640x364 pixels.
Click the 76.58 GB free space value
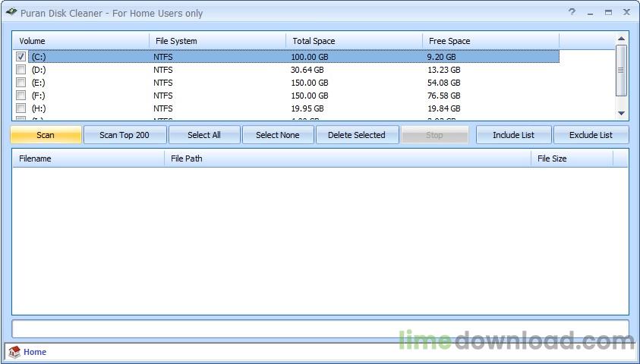point(444,96)
